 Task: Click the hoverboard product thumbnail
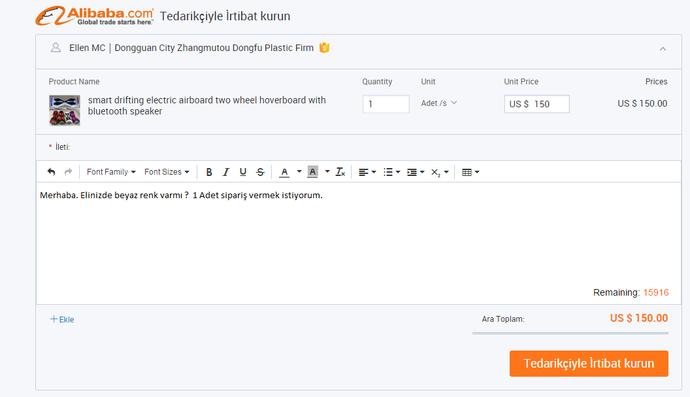coord(64,110)
